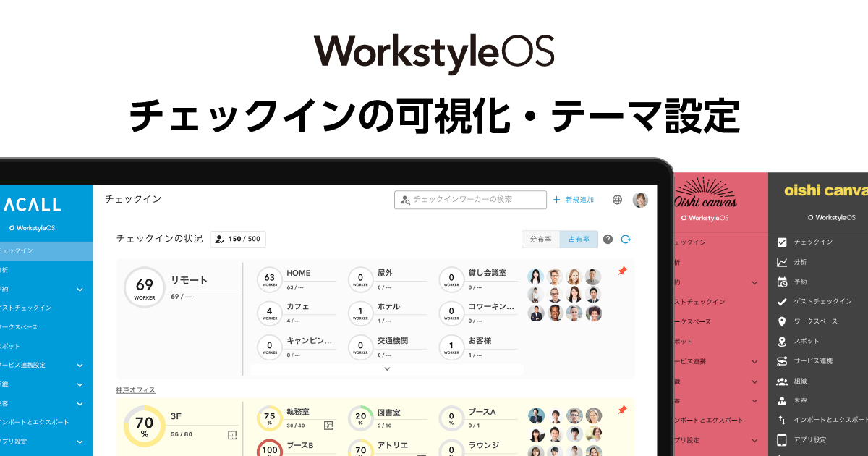Click the 貸し会議室 location name
The image size is (868, 456).
(487, 273)
